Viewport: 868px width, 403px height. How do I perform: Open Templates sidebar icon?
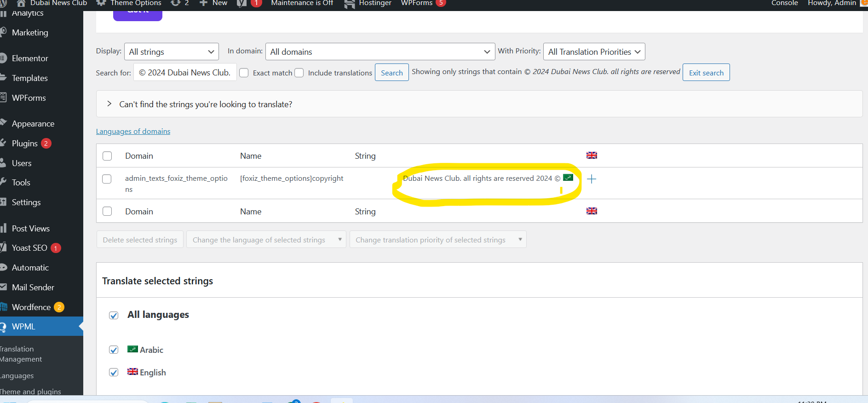point(3,78)
